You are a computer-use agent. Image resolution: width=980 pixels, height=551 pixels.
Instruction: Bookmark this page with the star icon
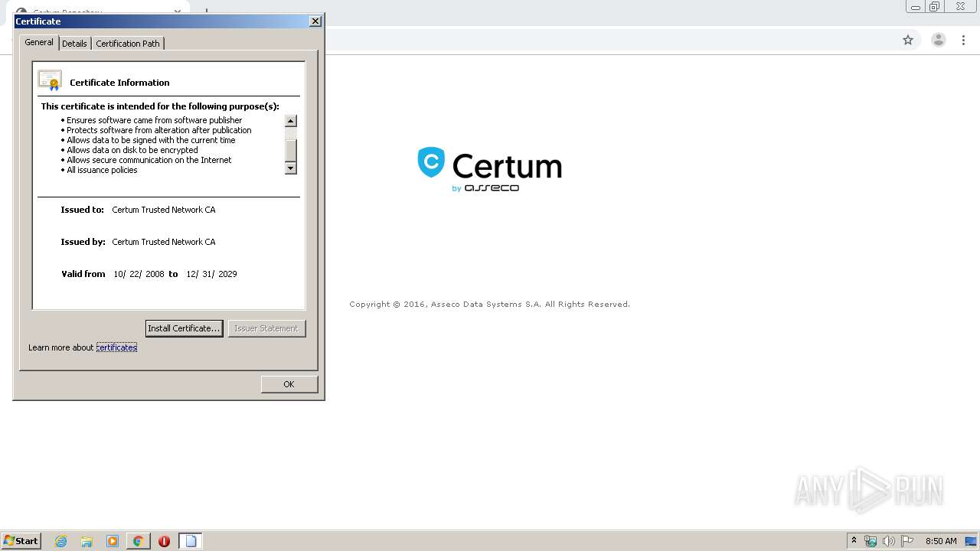(x=908, y=40)
